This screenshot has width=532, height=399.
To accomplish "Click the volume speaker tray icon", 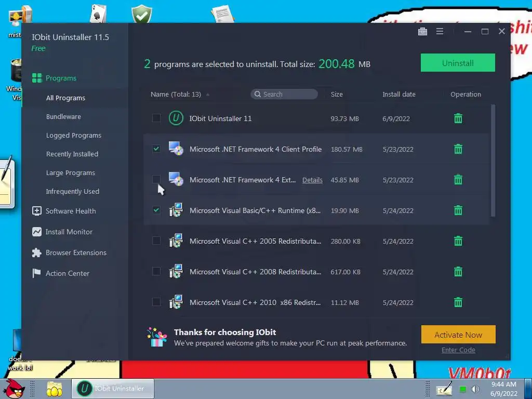I will (475, 389).
